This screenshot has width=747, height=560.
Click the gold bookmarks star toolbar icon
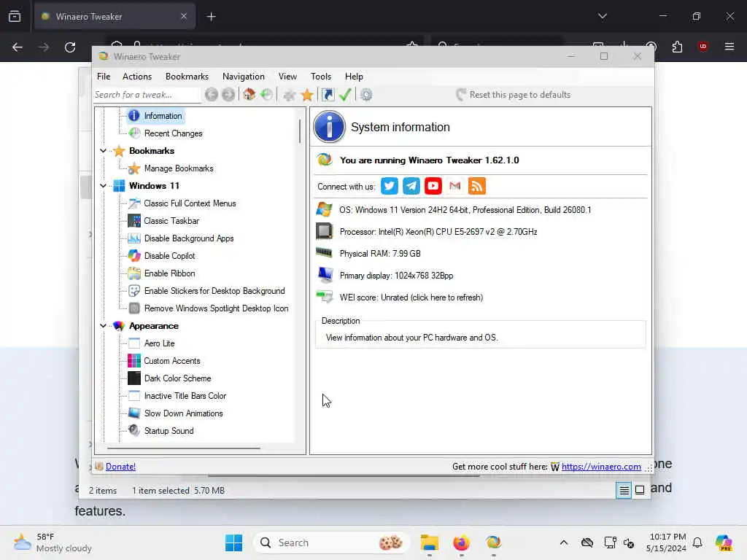tap(307, 95)
